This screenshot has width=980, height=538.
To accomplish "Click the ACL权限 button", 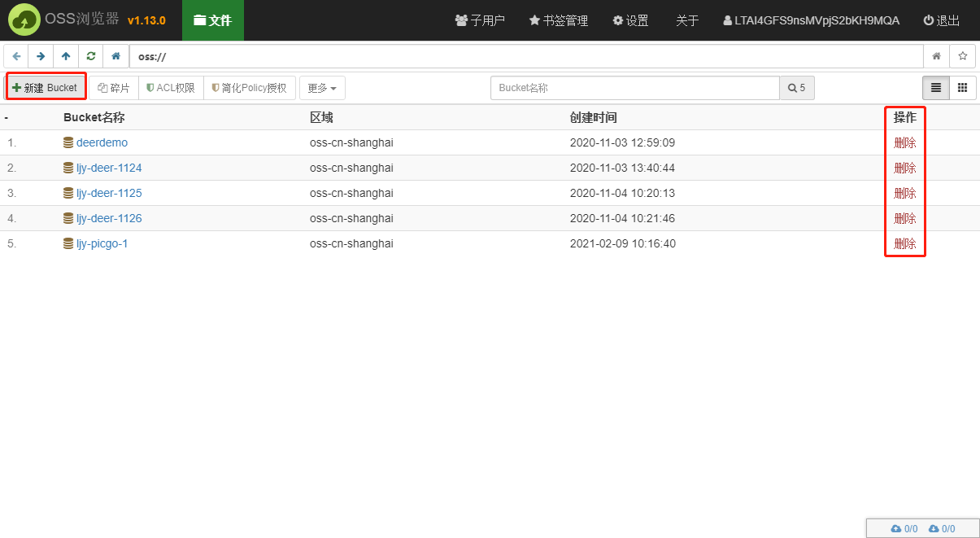I will pos(171,88).
